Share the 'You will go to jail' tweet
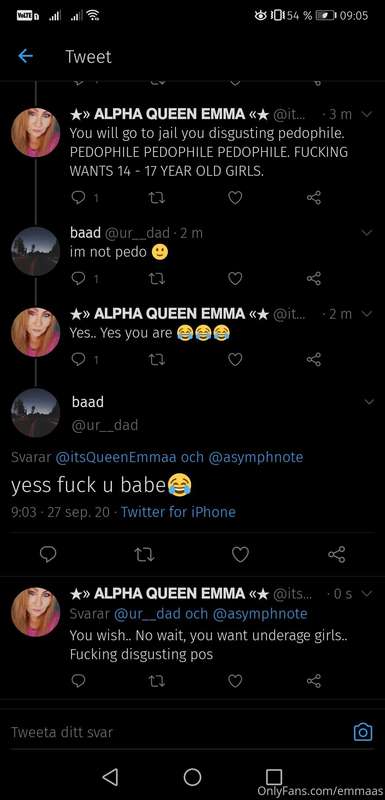Viewport: 385px width, 800px height. click(x=314, y=197)
